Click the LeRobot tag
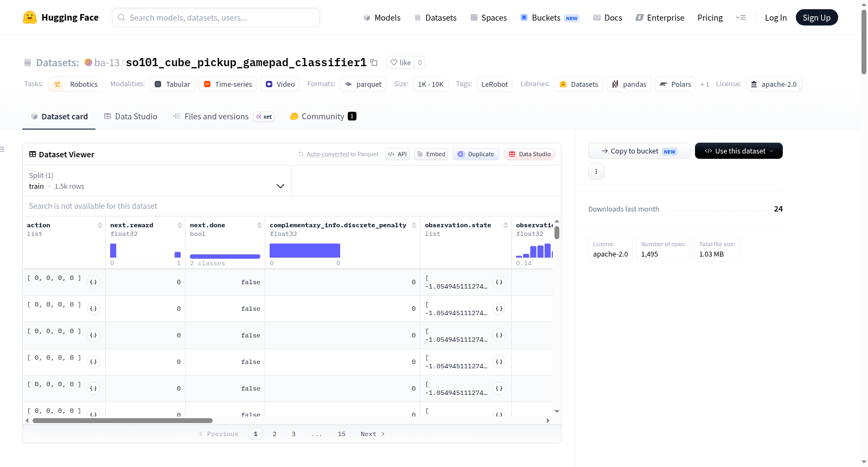 [495, 84]
